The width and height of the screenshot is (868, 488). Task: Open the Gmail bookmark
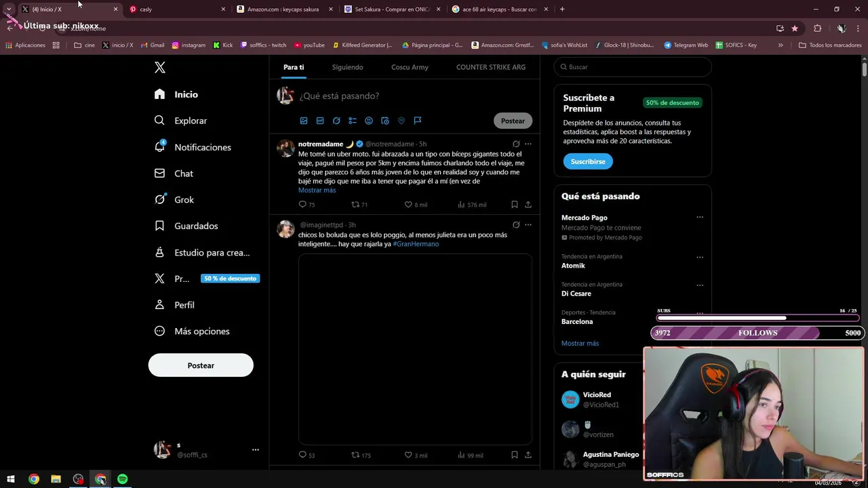pyautogui.click(x=153, y=45)
